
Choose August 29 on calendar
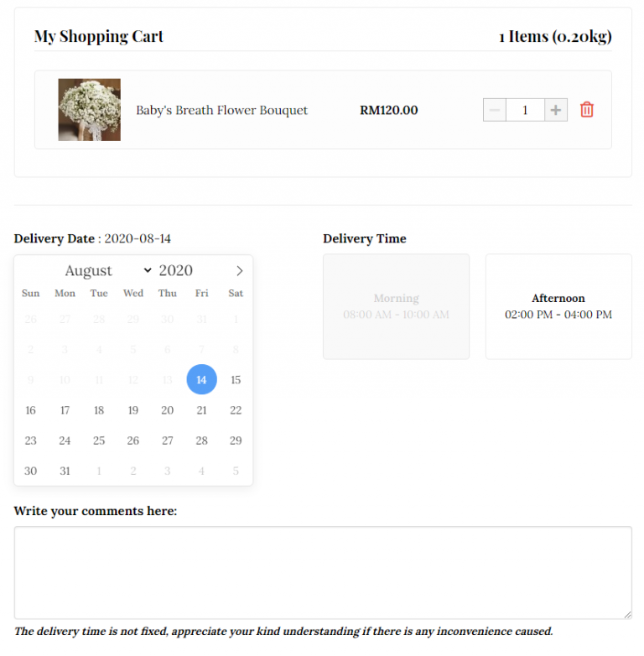[x=236, y=440]
